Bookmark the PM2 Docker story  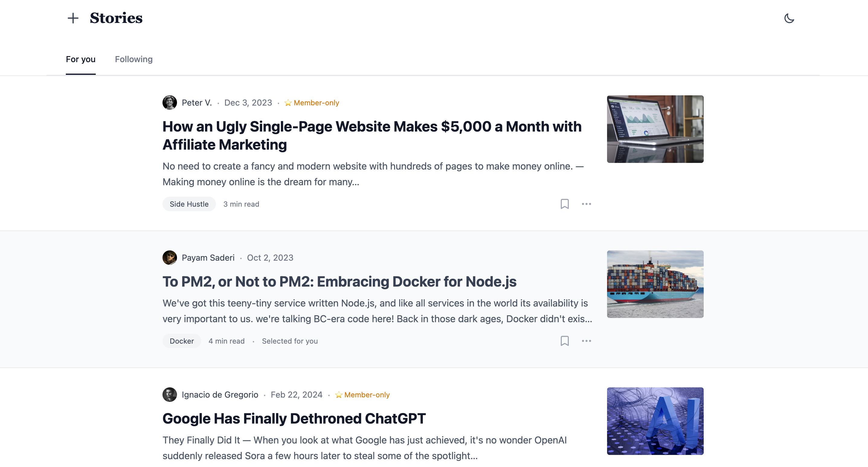(x=564, y=341)
